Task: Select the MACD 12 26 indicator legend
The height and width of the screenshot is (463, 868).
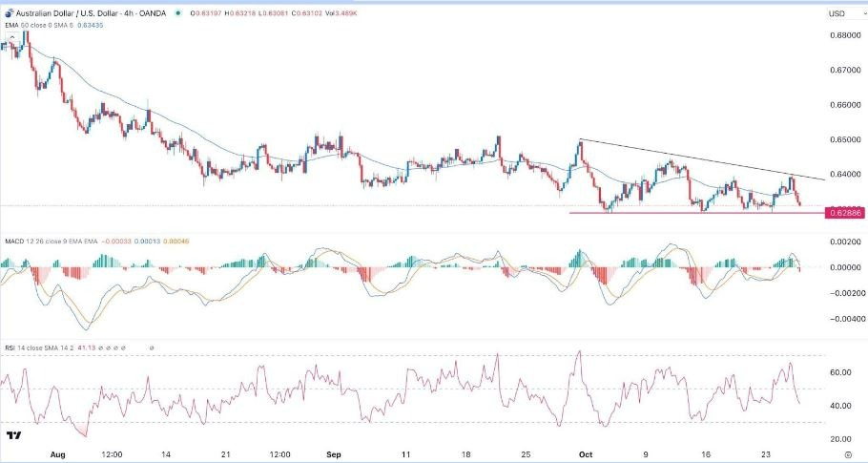Action: tap(51, 242)
